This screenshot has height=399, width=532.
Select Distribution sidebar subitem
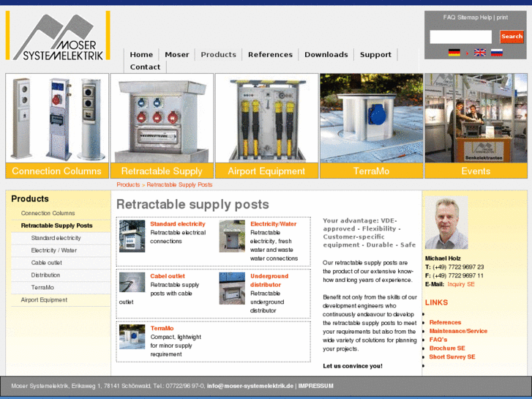(45, 275)
